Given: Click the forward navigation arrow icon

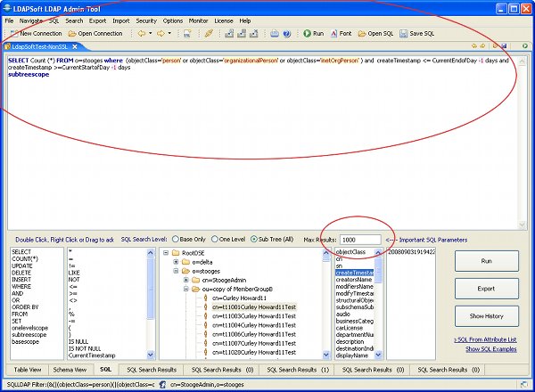Looking at the screenshot, I should tap(162, 33).
